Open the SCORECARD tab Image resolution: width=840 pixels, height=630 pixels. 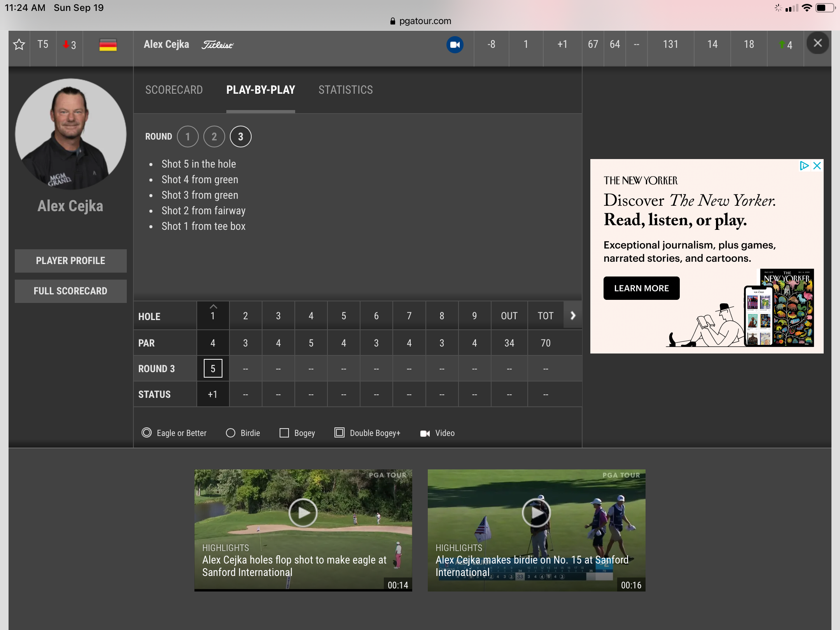173,89
